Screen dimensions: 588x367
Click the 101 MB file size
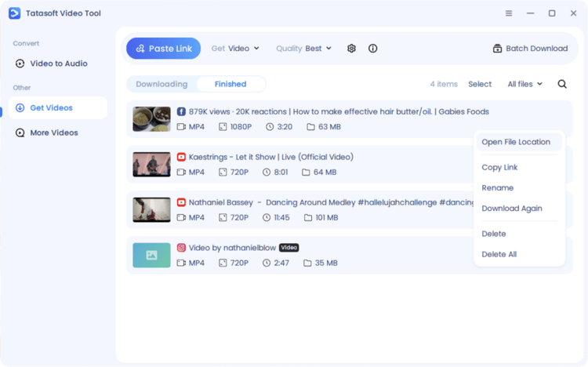pyautogui.click(x=327, y=218)
